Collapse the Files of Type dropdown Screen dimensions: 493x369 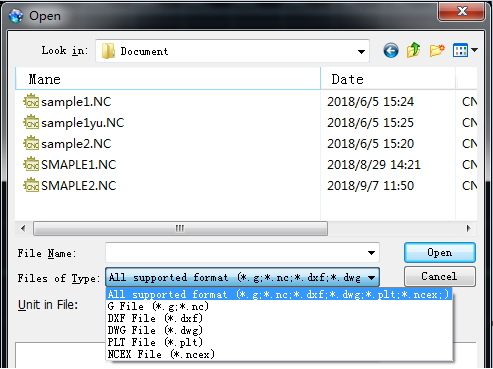[x=372, y=277]
